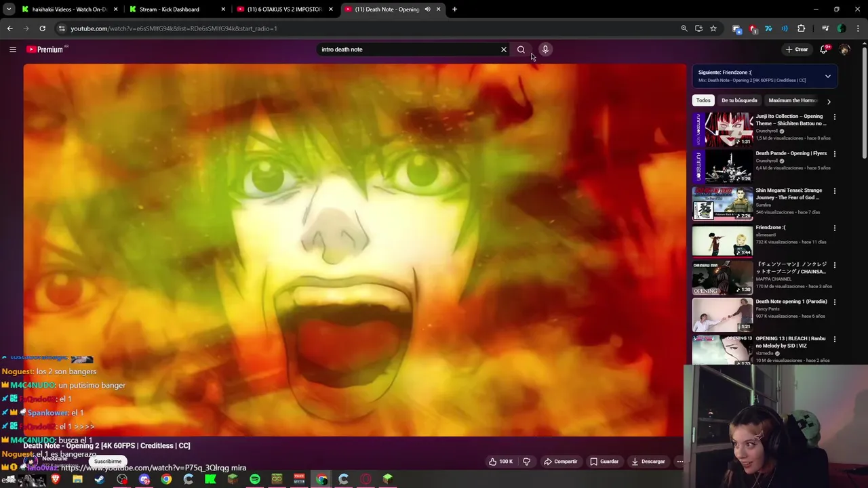Open Death Parade - Opening | Flyers title

pyautogui.click(x=791, y=153)
